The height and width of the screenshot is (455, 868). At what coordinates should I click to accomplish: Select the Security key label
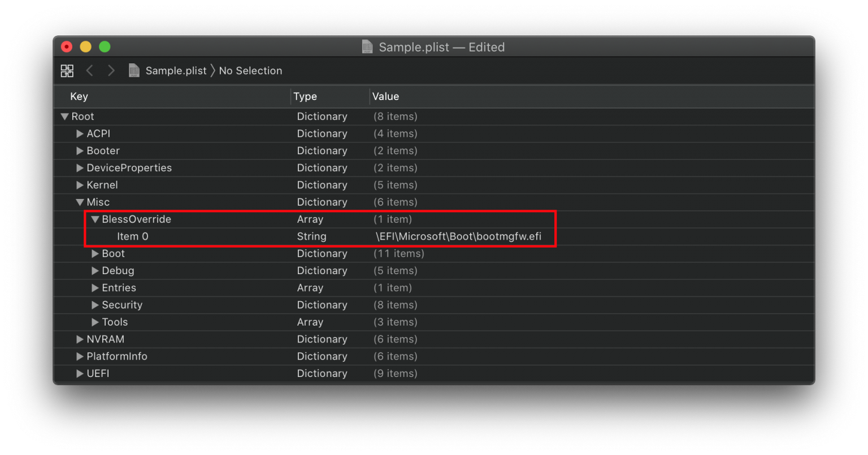122,305
